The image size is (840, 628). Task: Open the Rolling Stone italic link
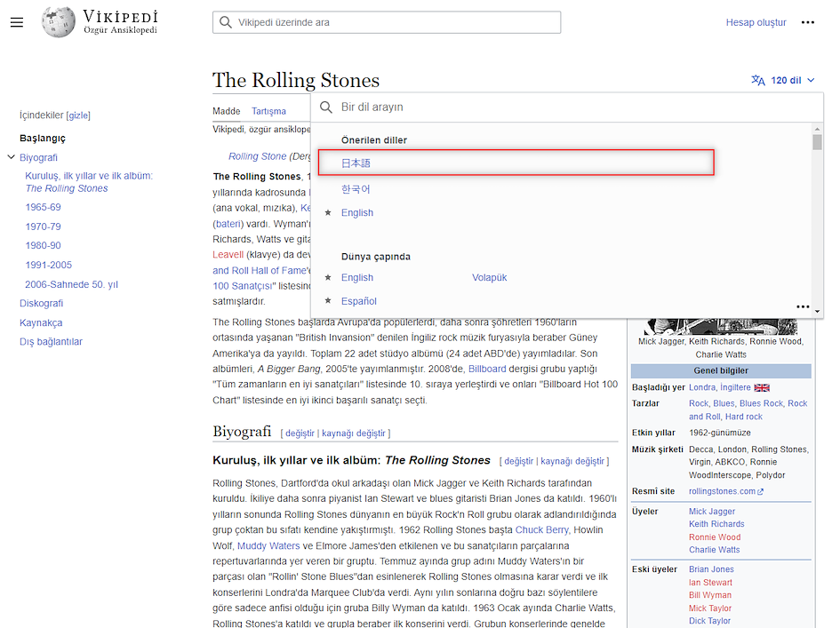pyautogui.click(x=257, y=156)
